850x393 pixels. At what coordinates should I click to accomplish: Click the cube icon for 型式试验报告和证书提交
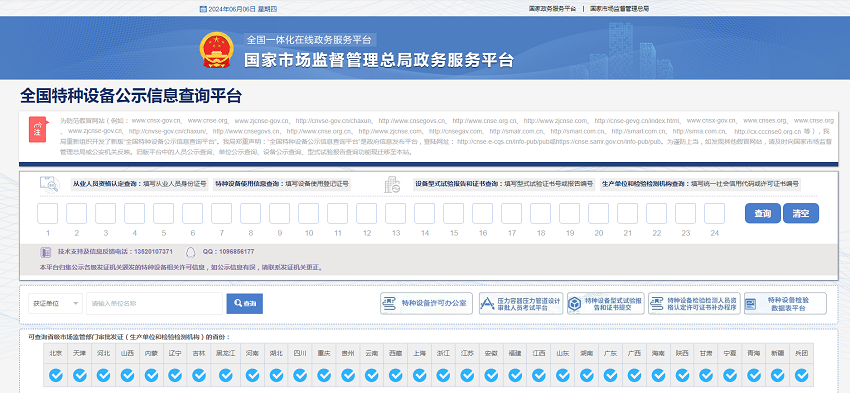(575, 303)
